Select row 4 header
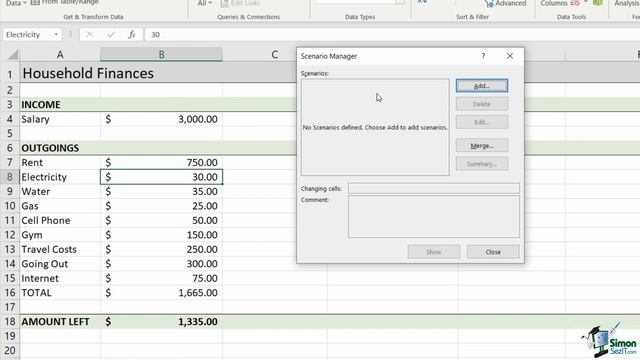 pyautogui.click(x=9, y=119)
